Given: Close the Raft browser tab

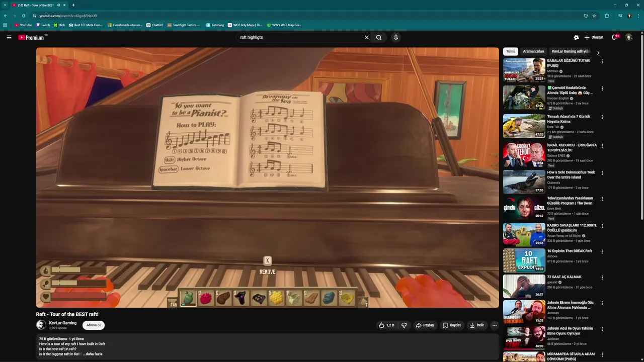Looking at the screenshot, I should pyautogui.click(x=64, y=5).
